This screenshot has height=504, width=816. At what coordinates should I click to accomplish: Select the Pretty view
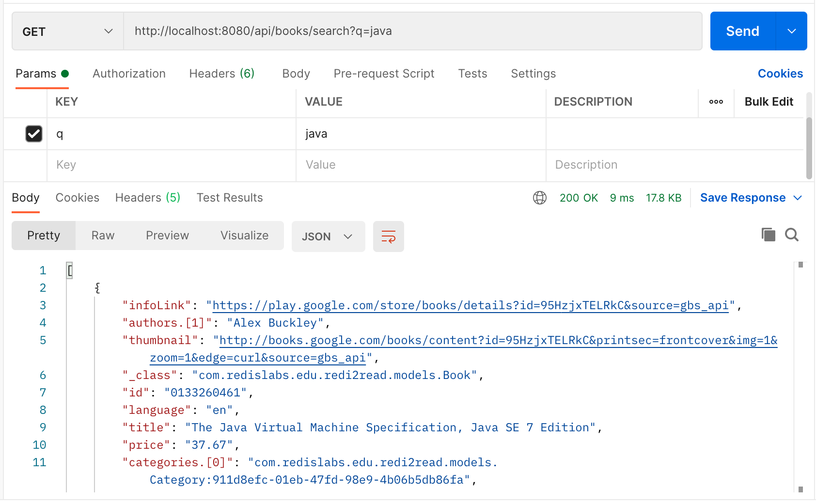[44, 236]
